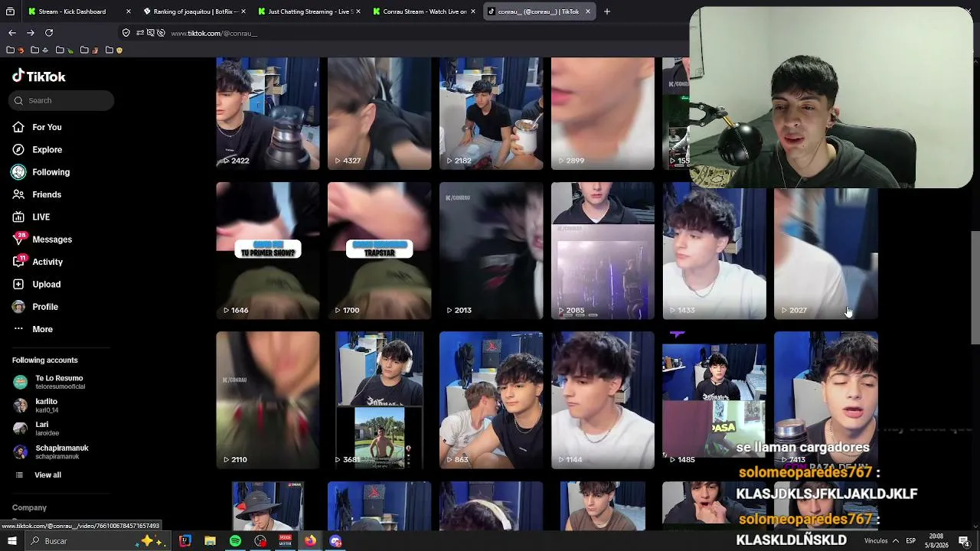
Task: Click the page vertical scrollbar
Action: 975,287
